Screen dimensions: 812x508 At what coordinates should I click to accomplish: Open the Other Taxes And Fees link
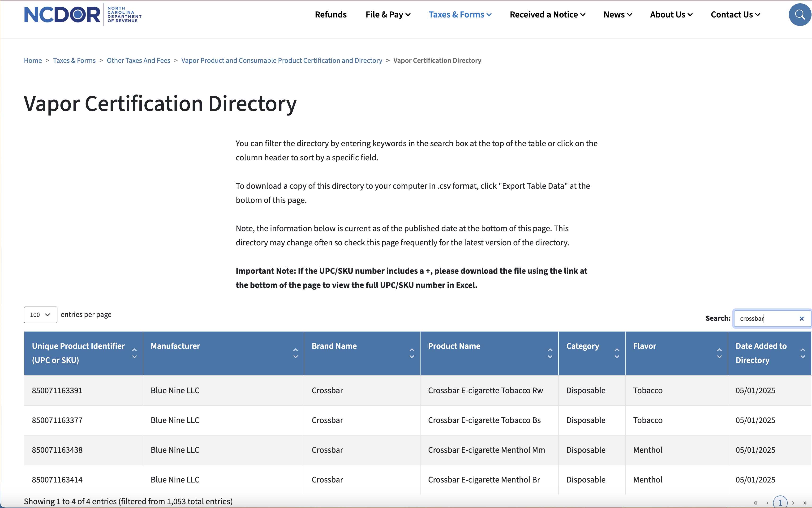pos(138,60)
